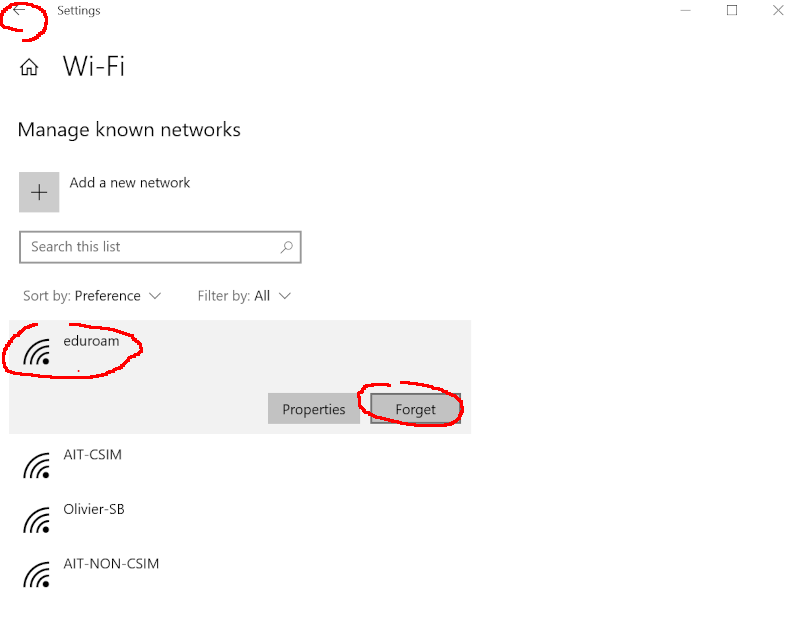This screenshot has width=800, height=626.
Task: Select the Olivier-SB network entry
Action: point(240,520)
